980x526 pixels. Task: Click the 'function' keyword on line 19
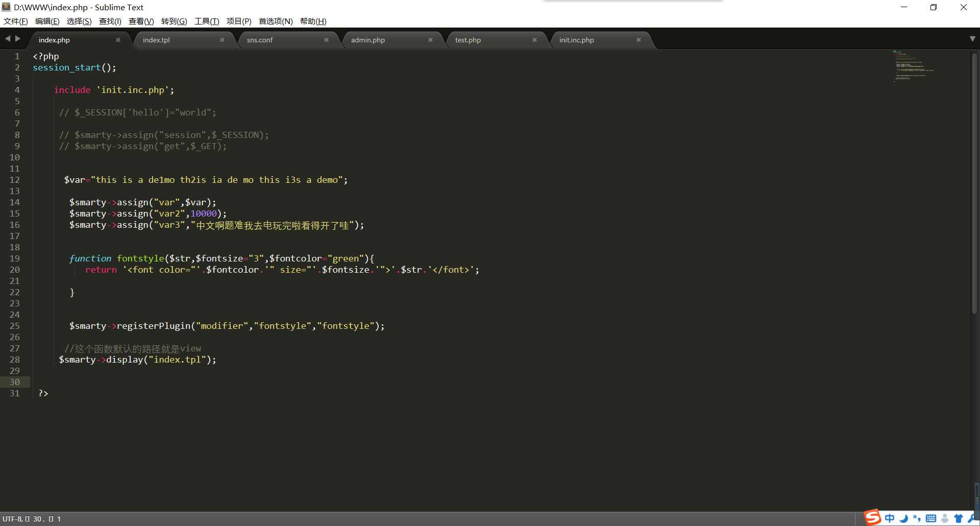90,258
